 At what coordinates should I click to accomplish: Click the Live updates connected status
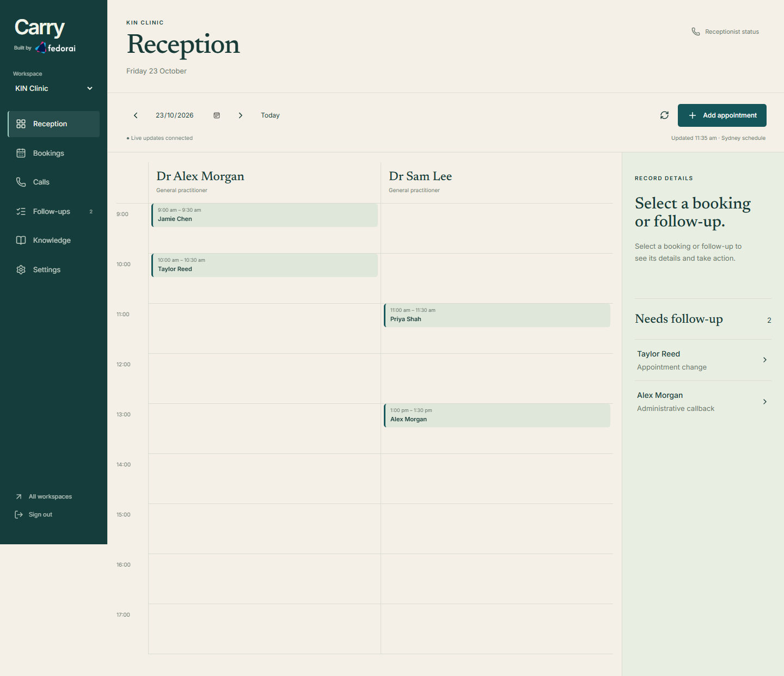[160, 138]
